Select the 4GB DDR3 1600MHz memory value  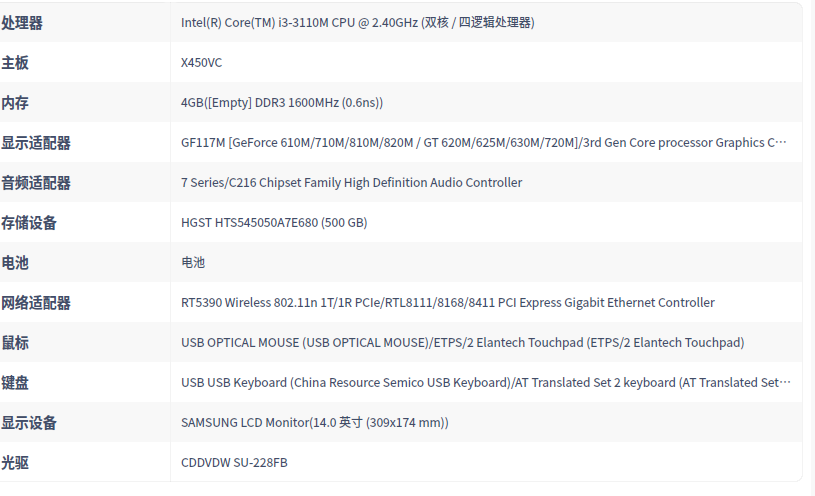(282, 103)
